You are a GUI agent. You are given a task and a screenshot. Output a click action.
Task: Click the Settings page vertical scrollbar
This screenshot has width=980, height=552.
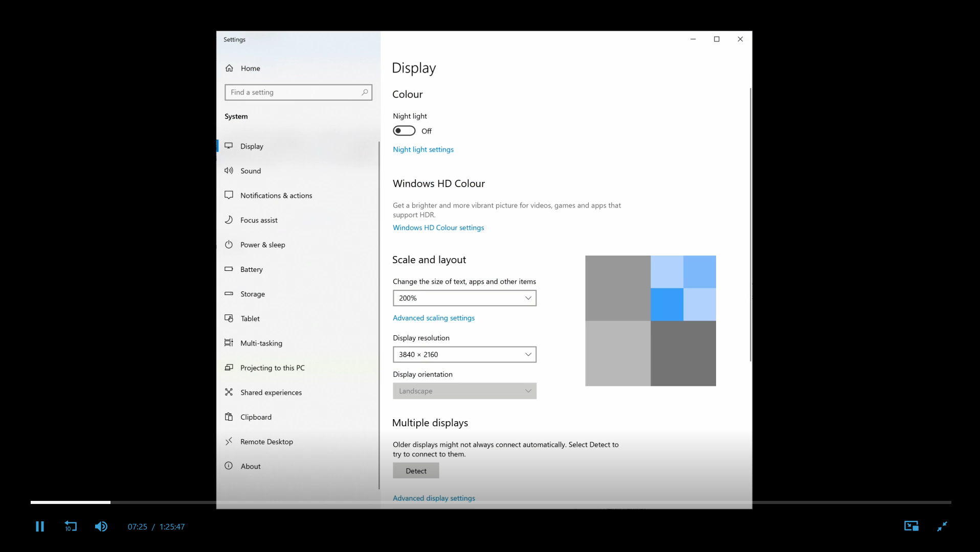click(x=750, y=225)
